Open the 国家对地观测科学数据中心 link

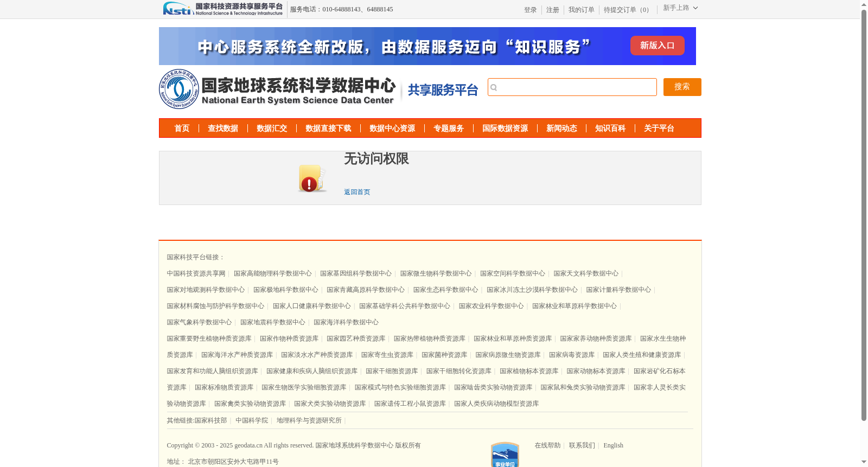tap(206, 290)
